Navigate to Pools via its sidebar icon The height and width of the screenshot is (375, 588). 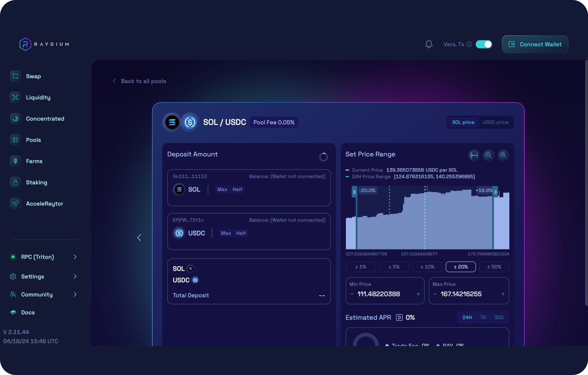[15, 140]
